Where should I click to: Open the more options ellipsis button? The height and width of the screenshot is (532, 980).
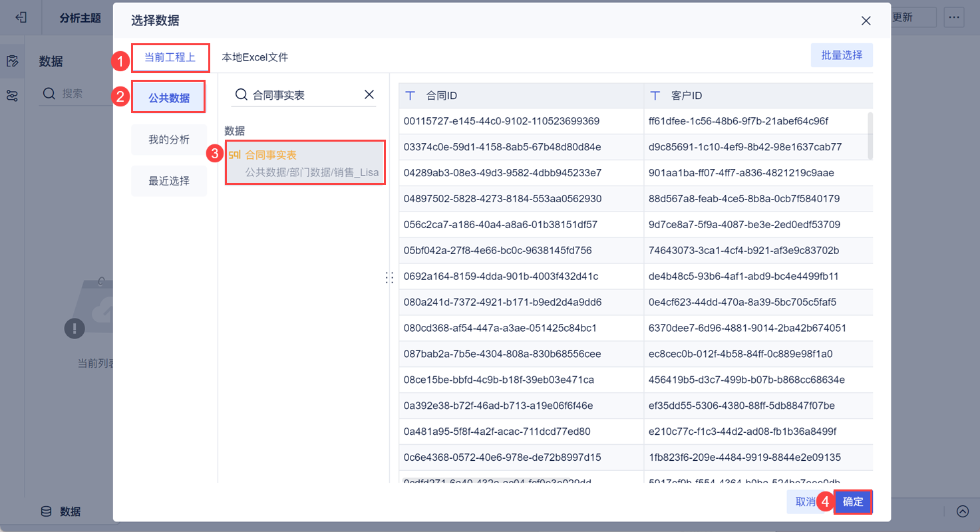click(x=954, y=17)
